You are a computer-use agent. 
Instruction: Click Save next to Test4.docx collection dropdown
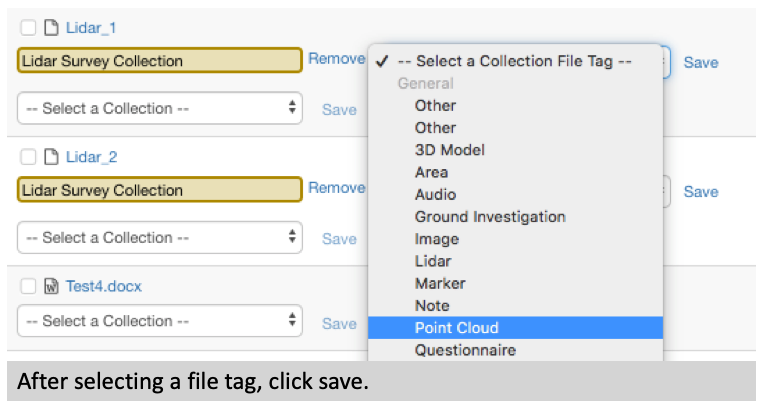click(x=339, y=323)
